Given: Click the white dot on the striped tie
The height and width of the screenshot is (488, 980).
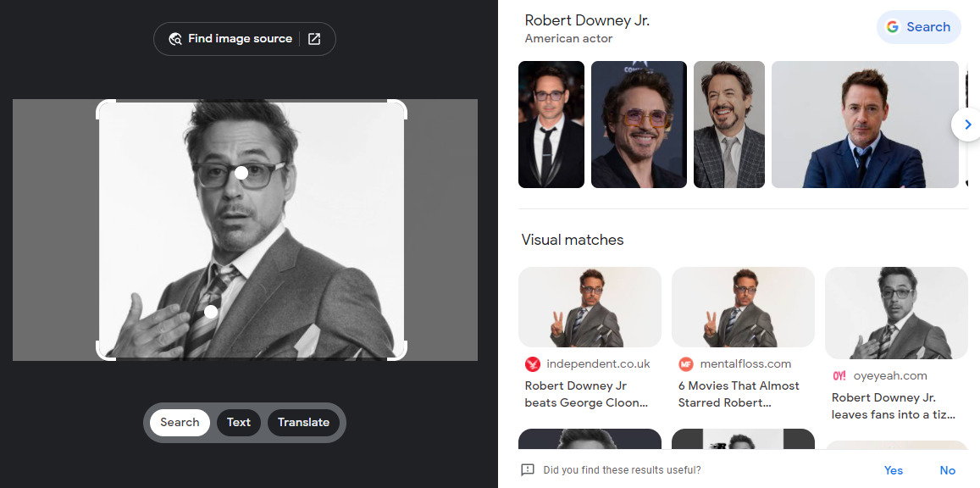Looking at the screenshot, I should tap(211, 311).
